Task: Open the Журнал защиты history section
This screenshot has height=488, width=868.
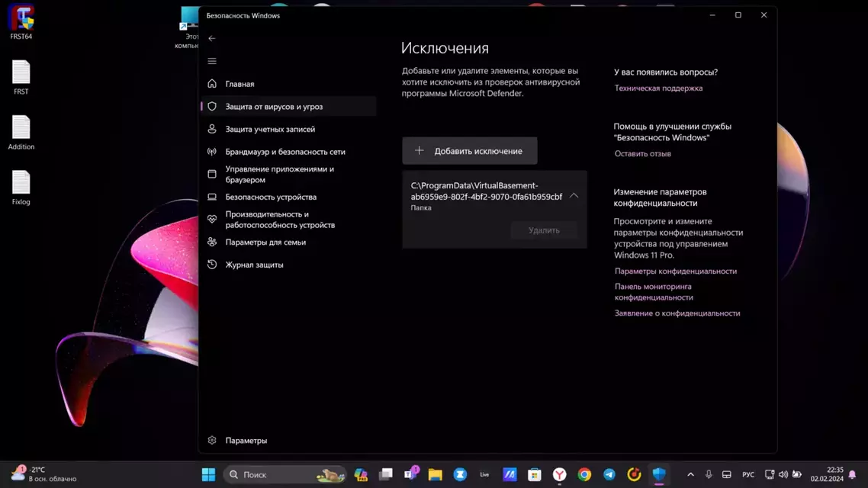Action: (289, 265)
